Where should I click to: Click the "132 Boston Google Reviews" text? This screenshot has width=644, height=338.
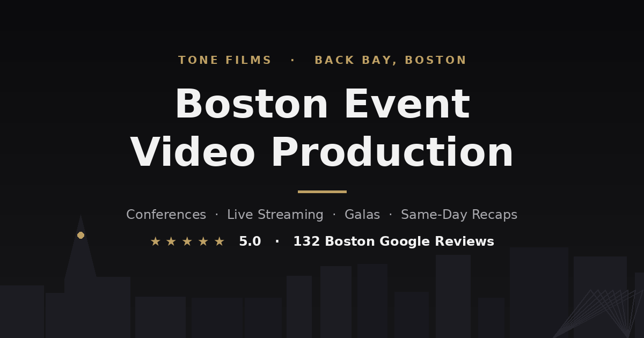click(393, 241)
